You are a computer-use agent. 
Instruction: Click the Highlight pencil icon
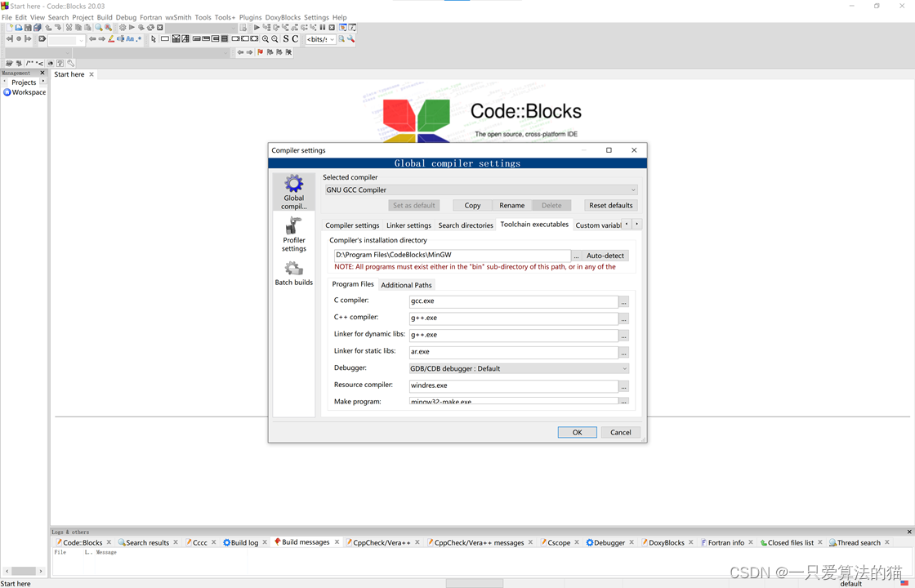point(111,39)
